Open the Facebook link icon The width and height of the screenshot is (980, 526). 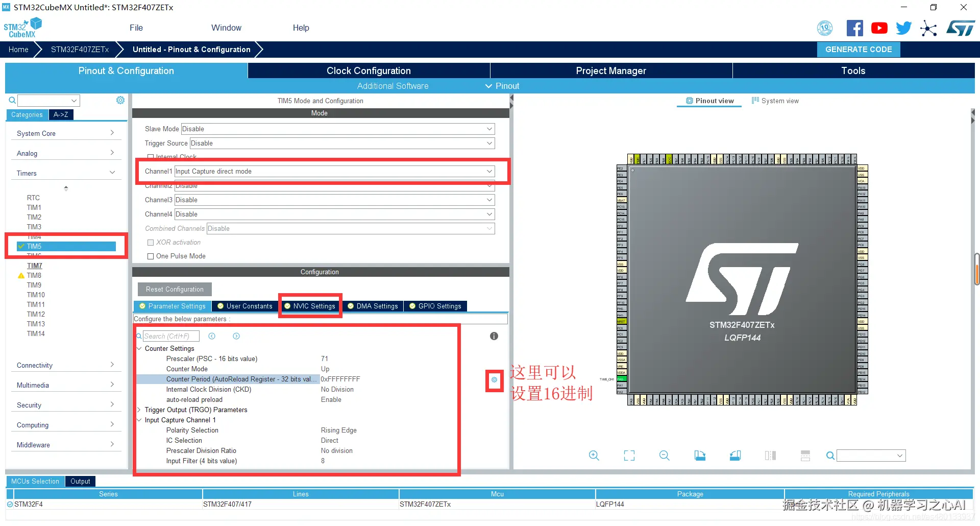[x=854, y=28]
